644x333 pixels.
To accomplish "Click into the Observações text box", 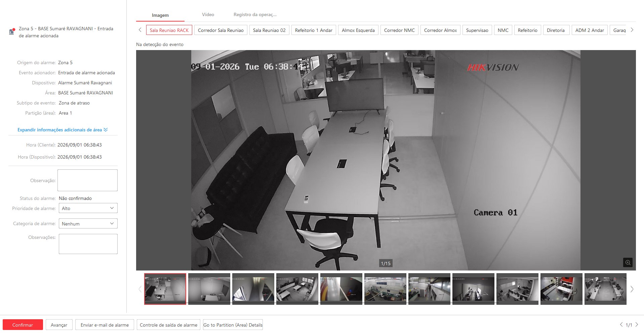I will tap(88, 244).
